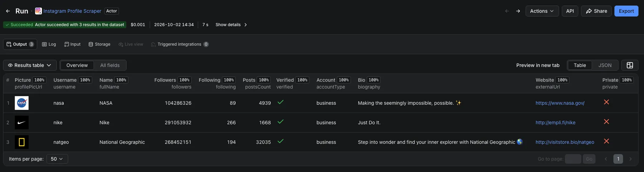
Task: Click the API button
Action: pos(570,11)
